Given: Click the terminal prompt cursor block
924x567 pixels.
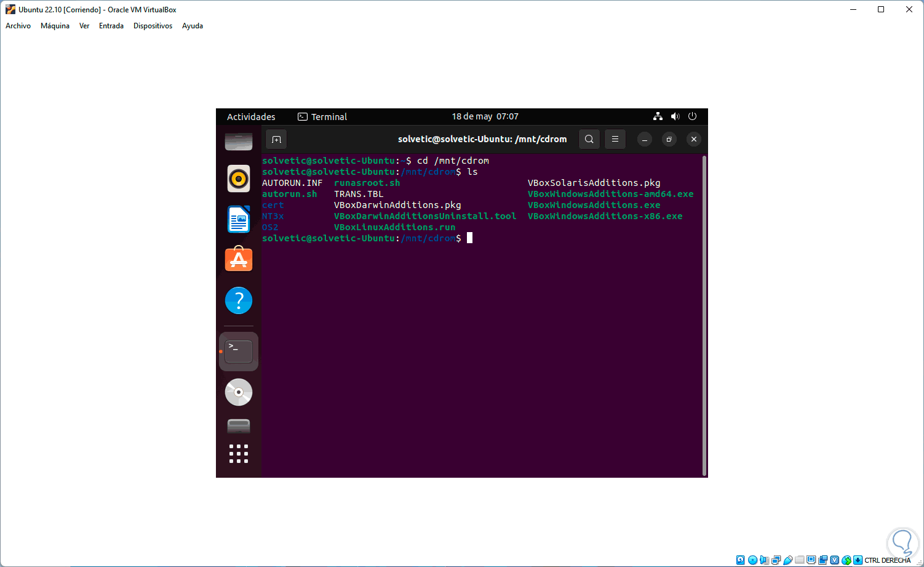Looking at the screenshot, I should click(x=469, y=238).
